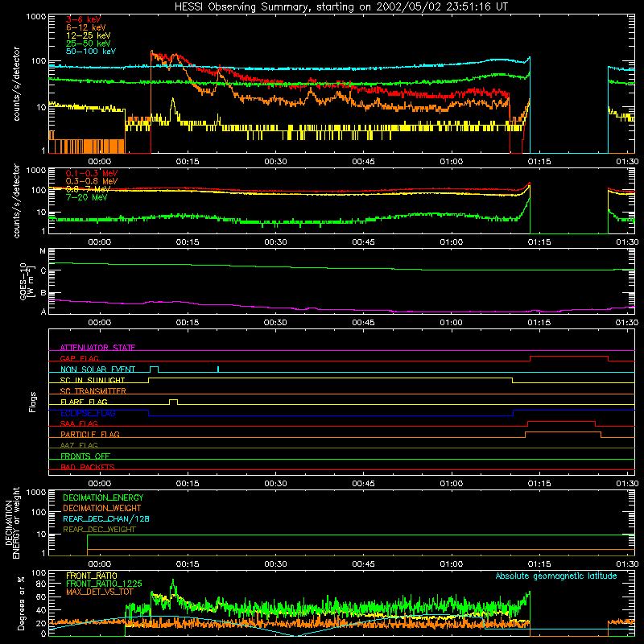The image size is (644, 644).
Task: Select the C class tick label
Action: pyautogui.click(x=43, y=271)
